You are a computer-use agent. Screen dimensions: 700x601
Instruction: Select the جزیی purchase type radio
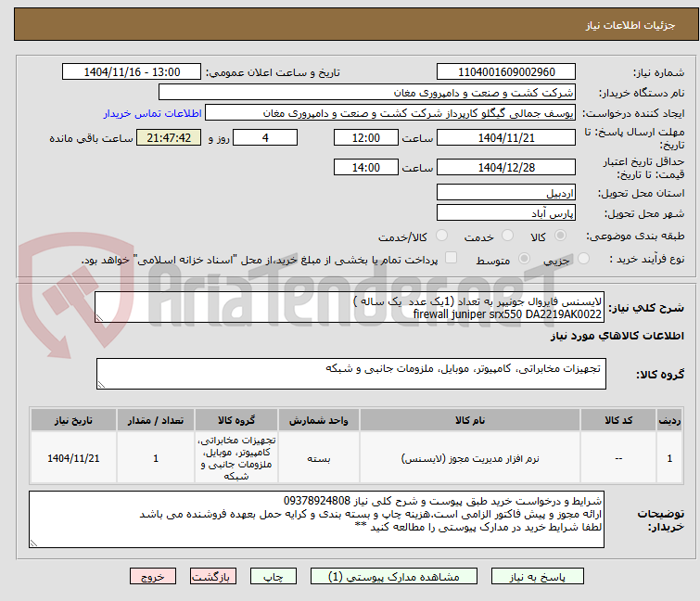pos(583,258)
